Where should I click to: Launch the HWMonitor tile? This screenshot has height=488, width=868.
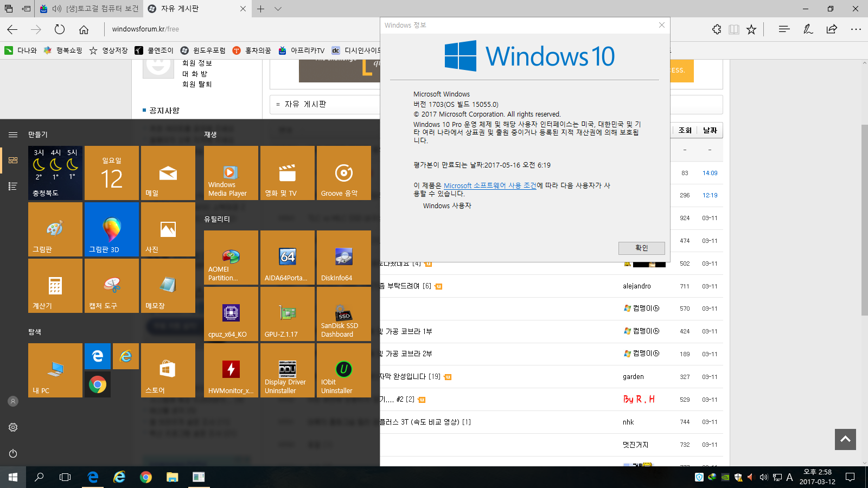coord(231,370)
